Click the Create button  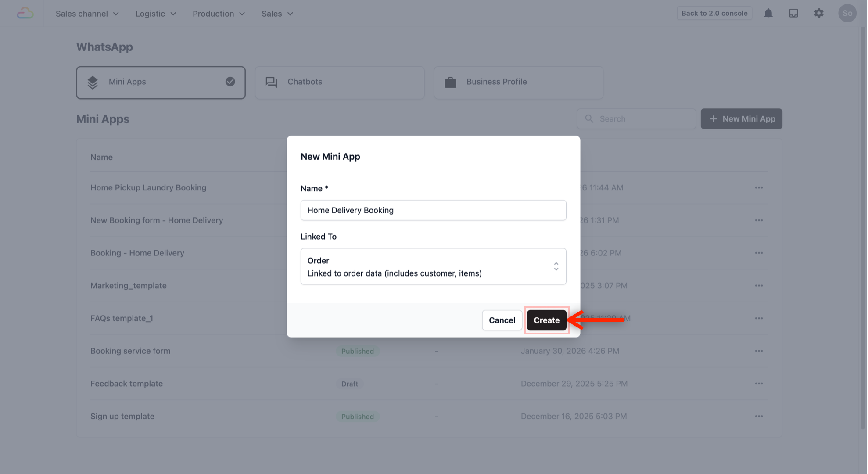[x=546, y=320]
